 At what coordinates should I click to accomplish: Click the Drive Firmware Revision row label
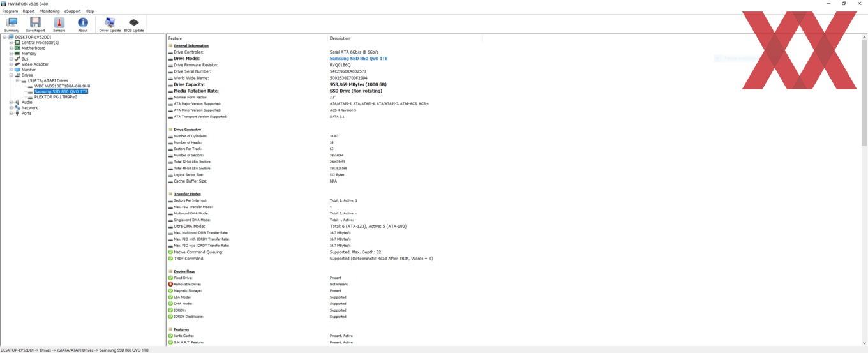(x=196, y=65)
